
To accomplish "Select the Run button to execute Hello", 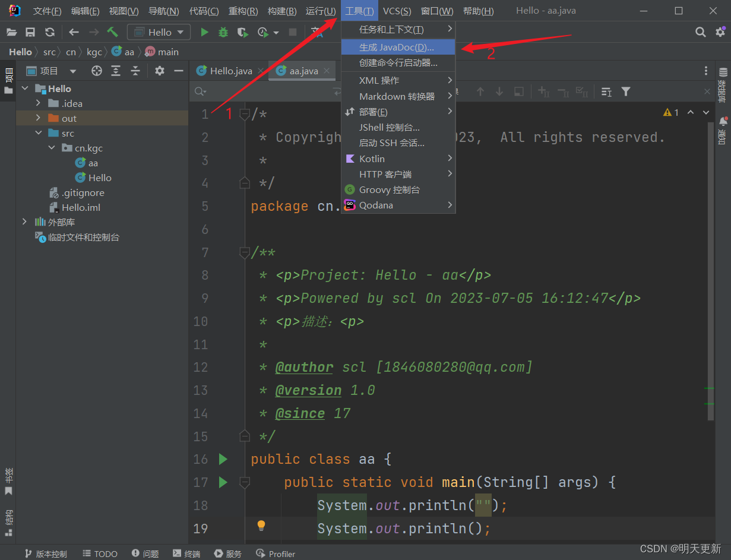I will (x=204, y=32).
